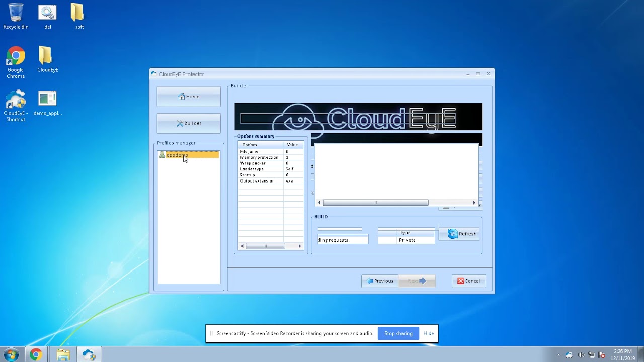The image size is (644, 362).
Task: Open the volume control tray icon
Action: [x=582, y=355]
